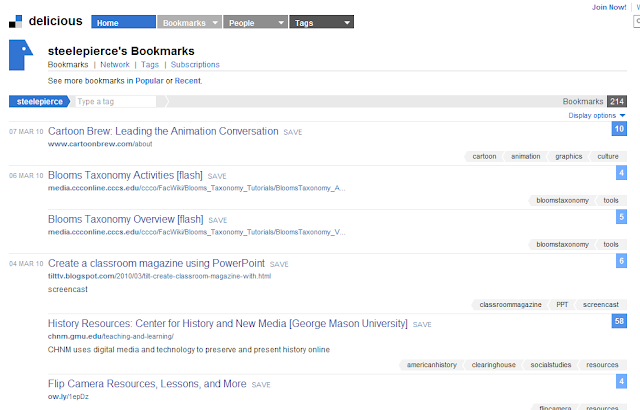
Task: Visit the www.cartoonbrew.com/about URL
Action: click(100, 144)
